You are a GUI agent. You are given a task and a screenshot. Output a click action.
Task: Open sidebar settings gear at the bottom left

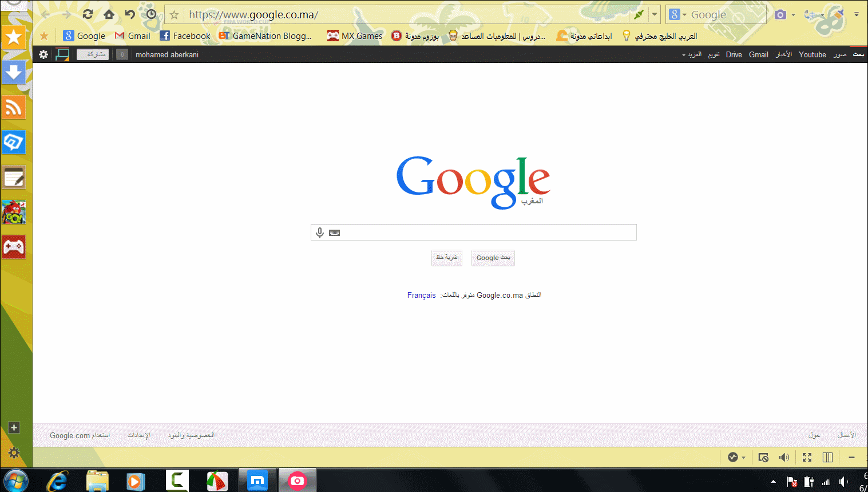(x=14, y=452)
